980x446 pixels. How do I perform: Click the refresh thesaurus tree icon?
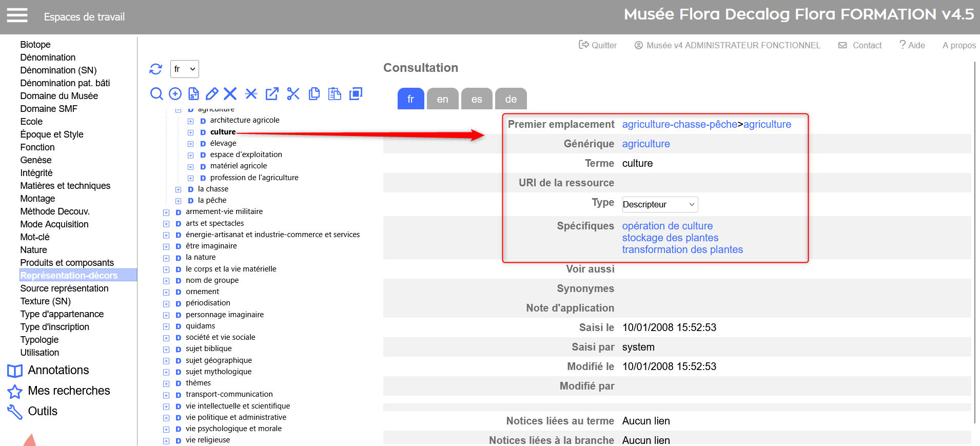pos(155,69)
